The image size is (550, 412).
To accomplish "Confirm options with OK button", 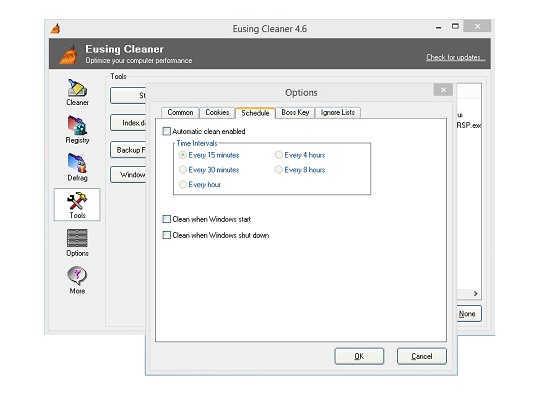I will tap(359, 356).
